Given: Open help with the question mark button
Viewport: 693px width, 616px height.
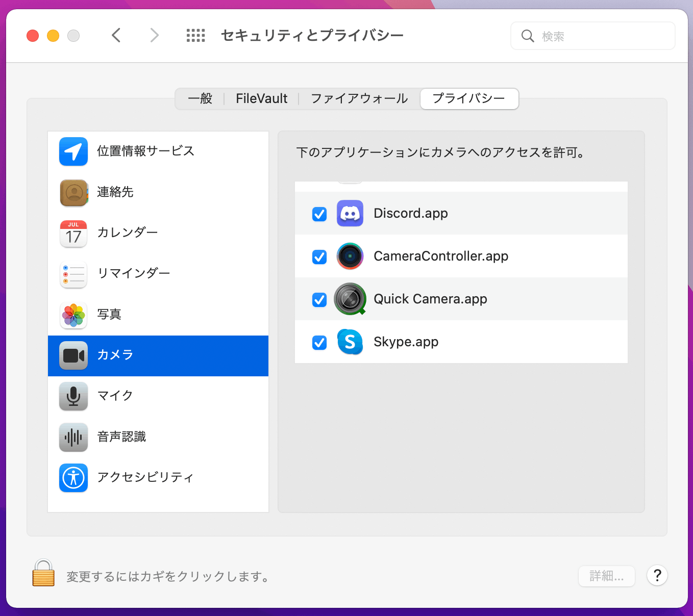Looking at the screenshot, I should pyautogui.click(x=657, y=576).
